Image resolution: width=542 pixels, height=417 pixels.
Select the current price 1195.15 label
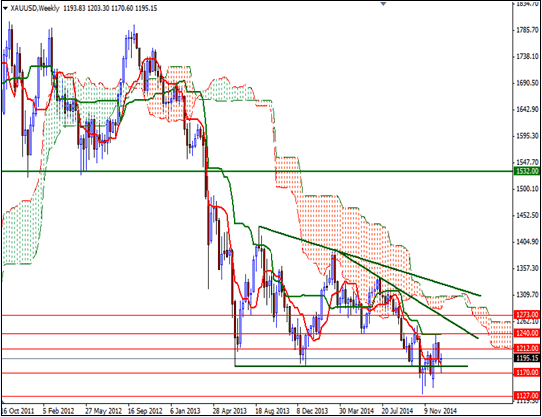point(527,358)
